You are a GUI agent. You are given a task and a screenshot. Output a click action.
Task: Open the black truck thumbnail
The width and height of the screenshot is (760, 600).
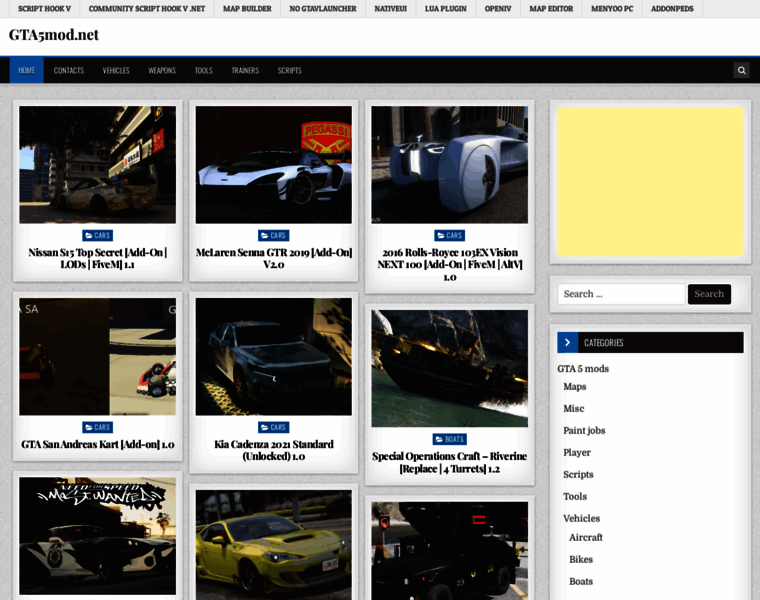(449, 551)
